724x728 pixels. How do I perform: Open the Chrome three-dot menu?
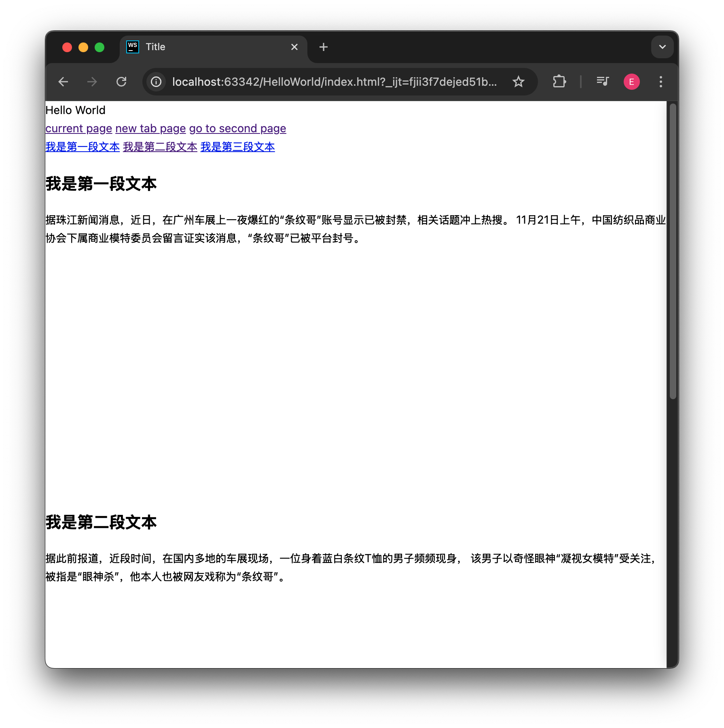661,82
